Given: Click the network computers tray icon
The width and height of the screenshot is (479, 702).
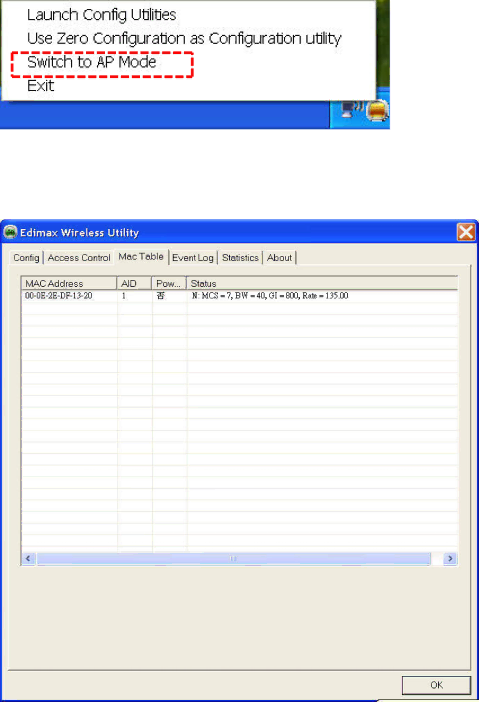Looking at the screenshot, I should 351,109.
